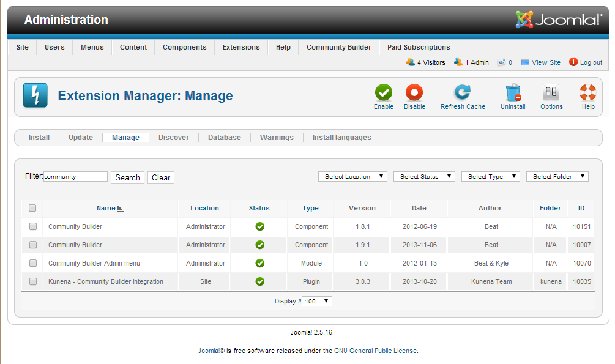Toggle status of Community Builder Admin menu
This screenshot has height=364, width=615.
[259, 263]
